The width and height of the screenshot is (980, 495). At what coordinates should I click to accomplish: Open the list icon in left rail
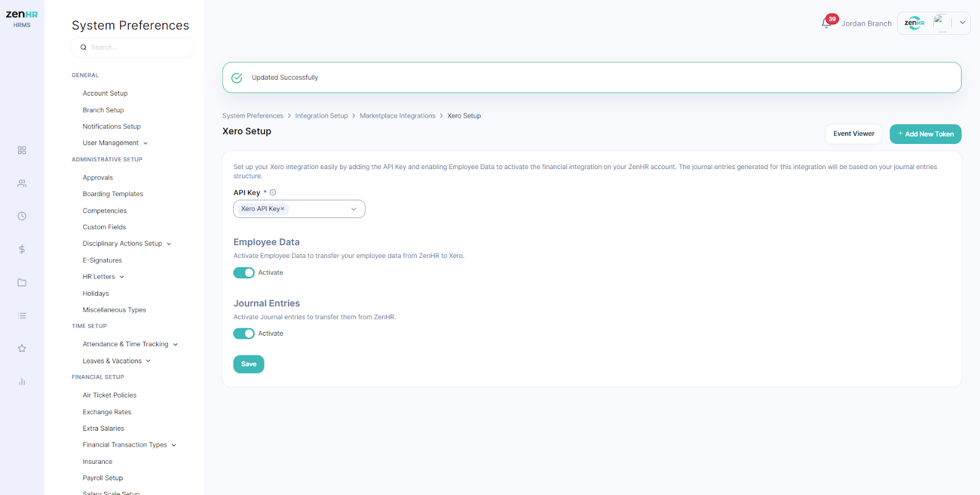[x=22, y=316]
